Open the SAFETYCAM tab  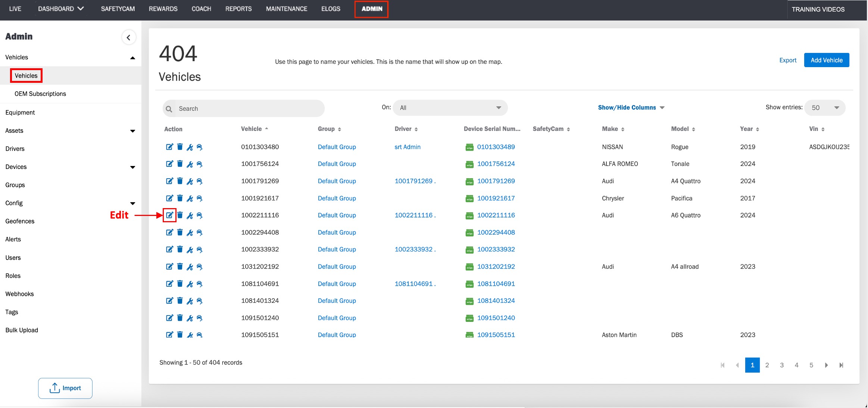(x=118, y=9)
